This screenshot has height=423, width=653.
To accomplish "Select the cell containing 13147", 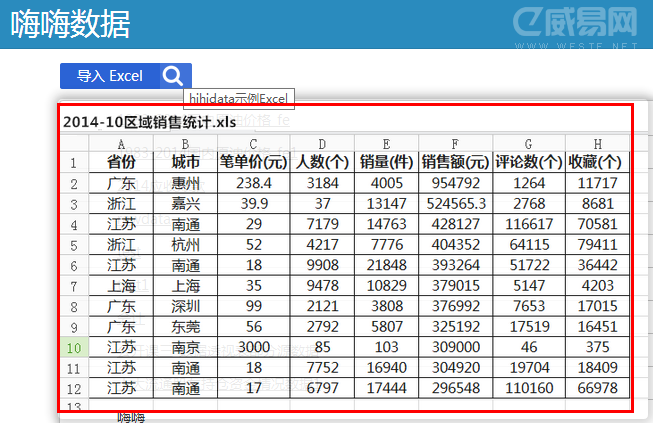I will click(x=386, y=204).
